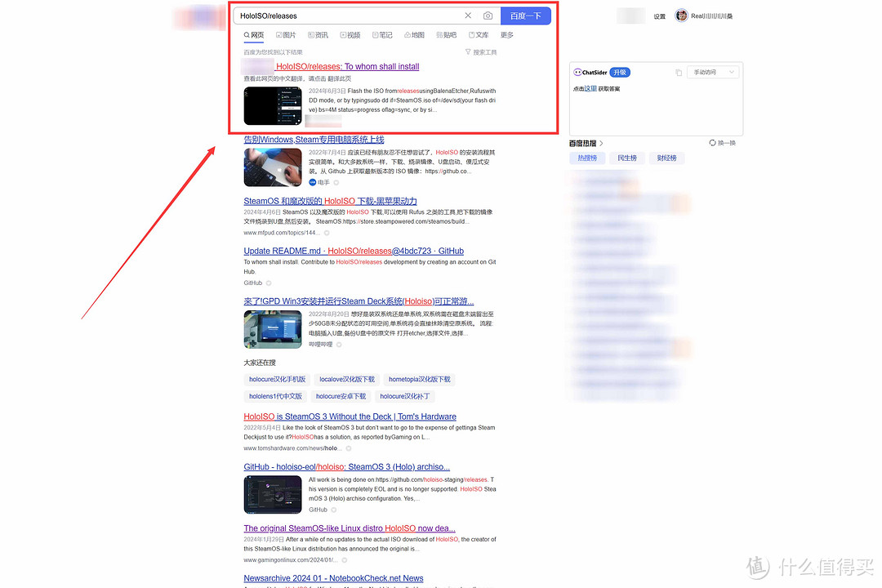The height and width of the screenshot is (588, 882).
Task: Click the small icon beside bottom GitHub source
Action: tap(336, 510)
